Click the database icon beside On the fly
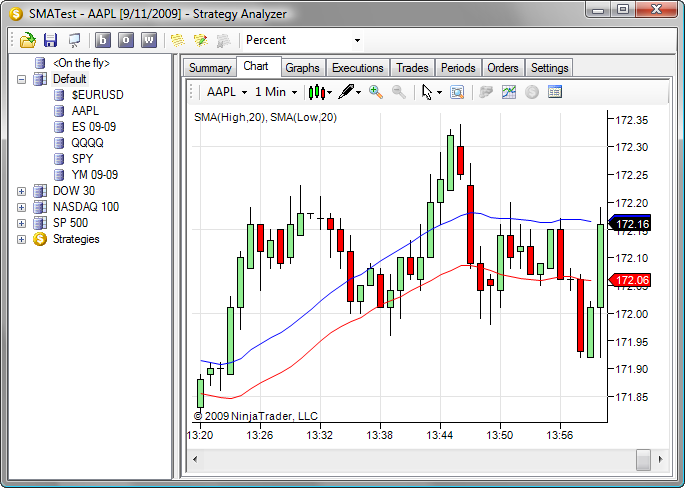685x488 pixels. pyautogui.click(x=40, y=63)
